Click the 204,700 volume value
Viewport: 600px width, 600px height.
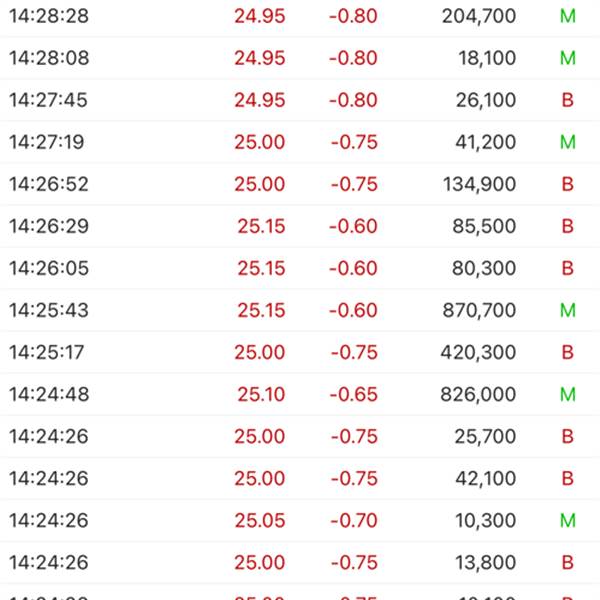click(x=478, y=16)
